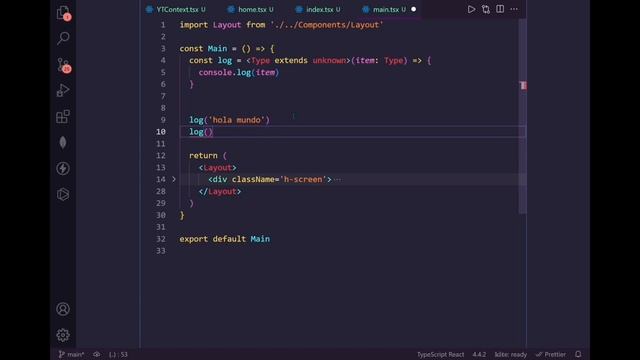Screen dimensions: 640x360
Task: Expand the folded div on line 14
Action: (174, 179)
